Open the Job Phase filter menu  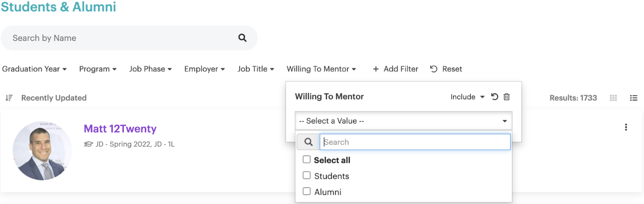[x=150, y=69]
